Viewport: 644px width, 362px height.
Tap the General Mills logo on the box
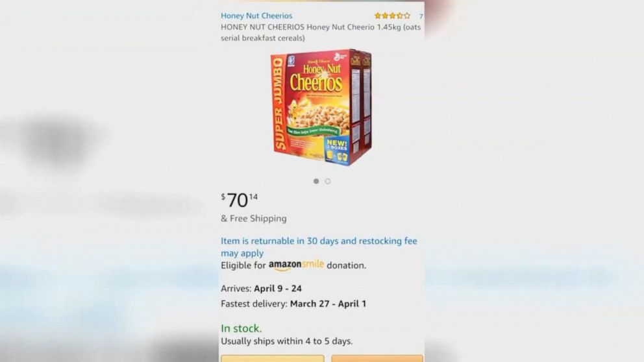coord(341,56)
